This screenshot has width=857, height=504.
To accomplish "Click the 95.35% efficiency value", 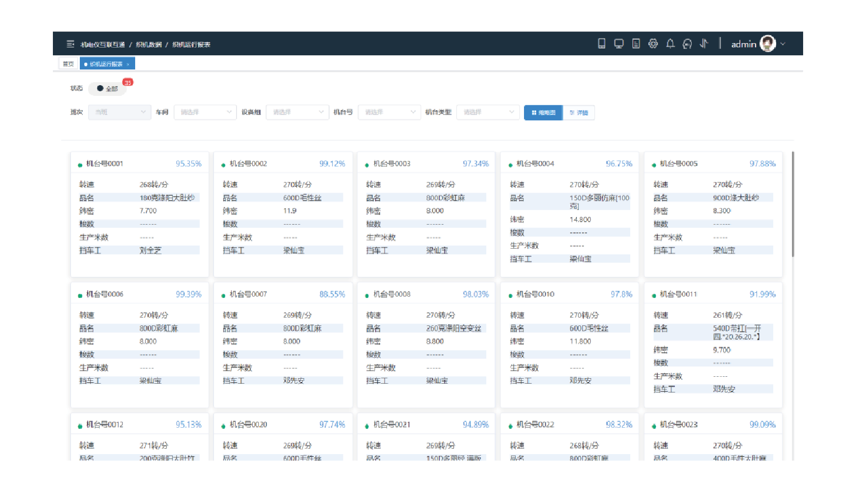I will click(x=189, y=163).
